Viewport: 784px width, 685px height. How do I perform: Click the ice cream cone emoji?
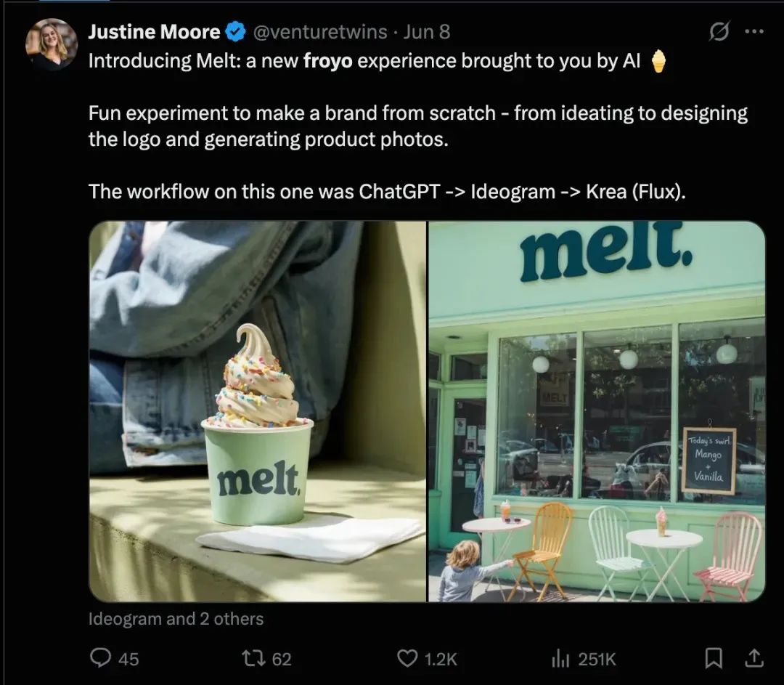point(658,62)
